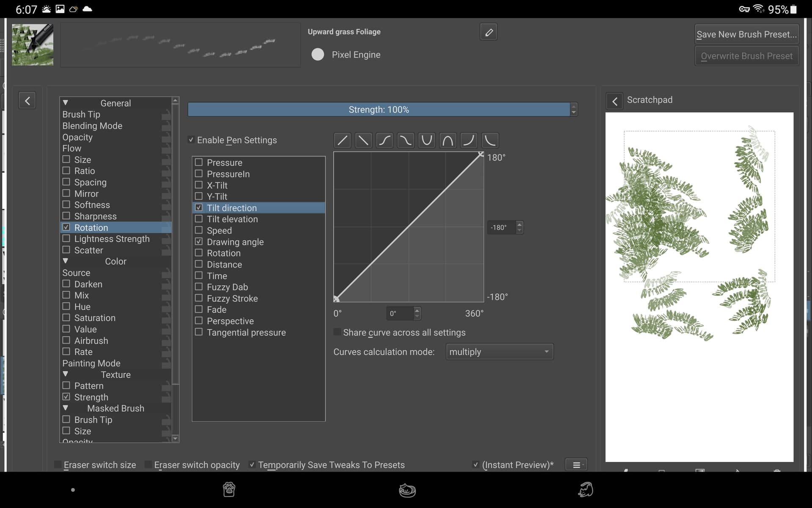
Task: Select the linear falling curve preset
Action: pos(363,140)
